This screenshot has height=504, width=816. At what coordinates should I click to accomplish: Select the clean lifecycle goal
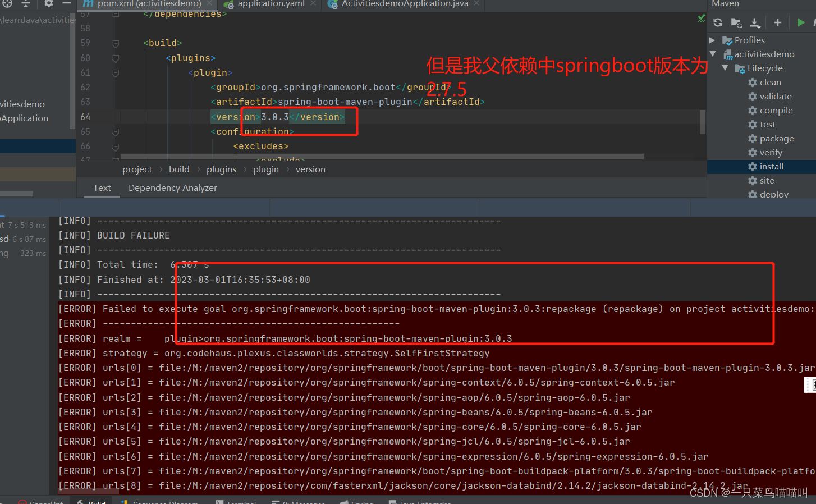(x=770, y=83)
